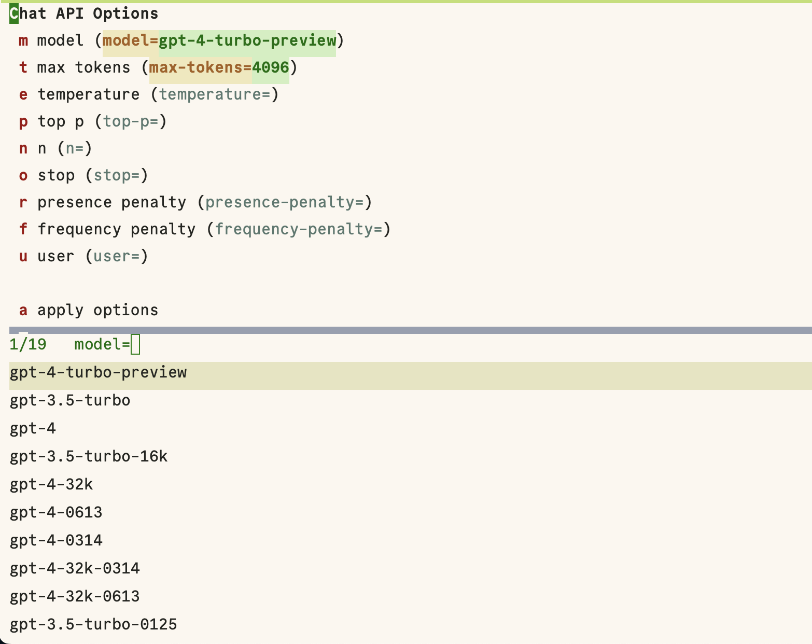Select the model option row

coord(181,40)
